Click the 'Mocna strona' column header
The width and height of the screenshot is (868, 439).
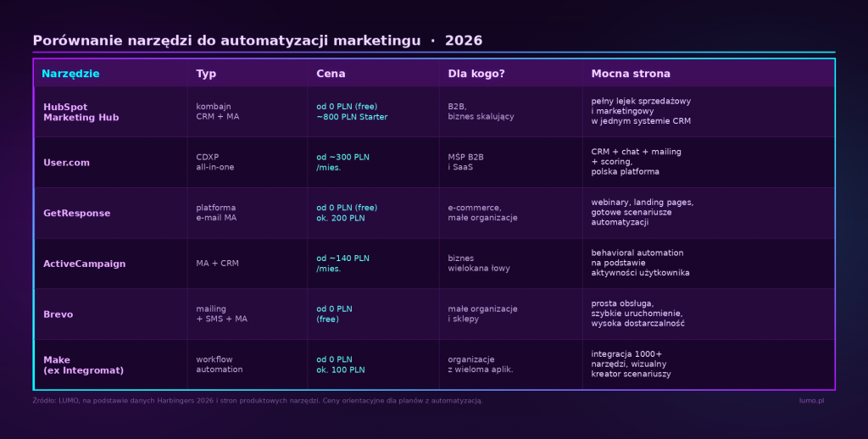(631, 74)
